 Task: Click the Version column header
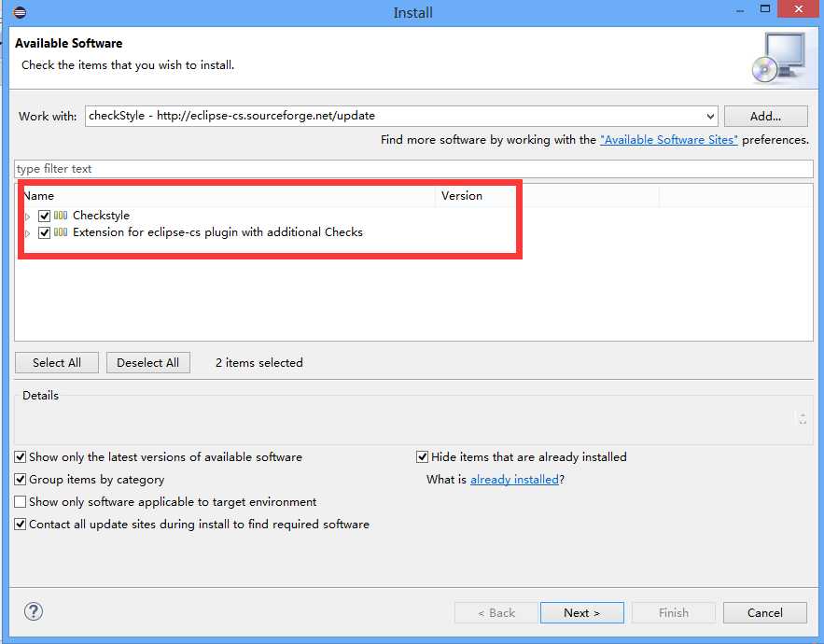coord(547,196)
